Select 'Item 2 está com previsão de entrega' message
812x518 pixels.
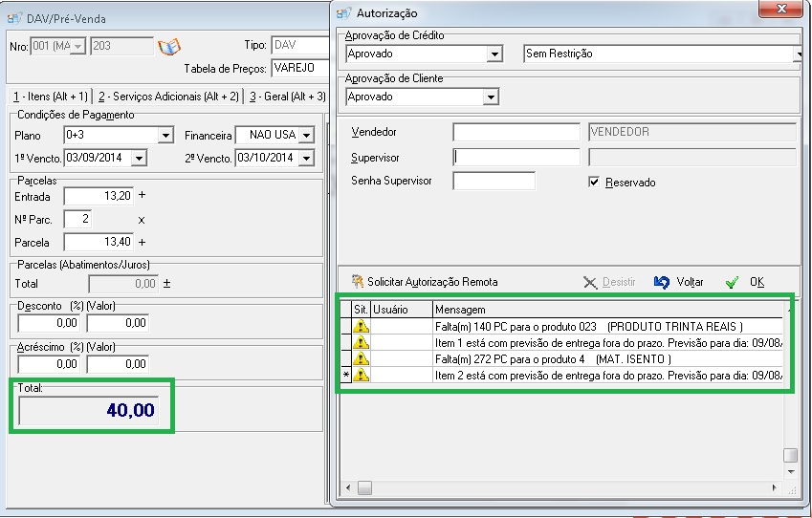point(608,376)
